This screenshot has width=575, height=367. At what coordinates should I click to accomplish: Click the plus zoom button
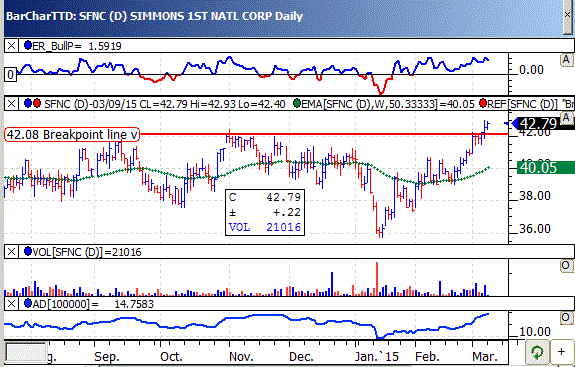click(x=561, y=352)
